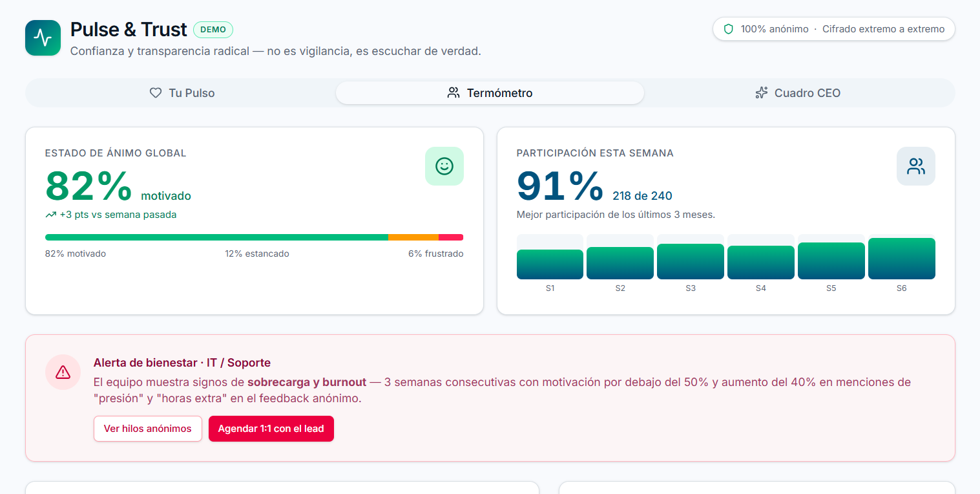Image resolution: width=980 pixels, height=494 pixels.
Task: Click the Pulse & Trust title
Action: coord(129,30)
